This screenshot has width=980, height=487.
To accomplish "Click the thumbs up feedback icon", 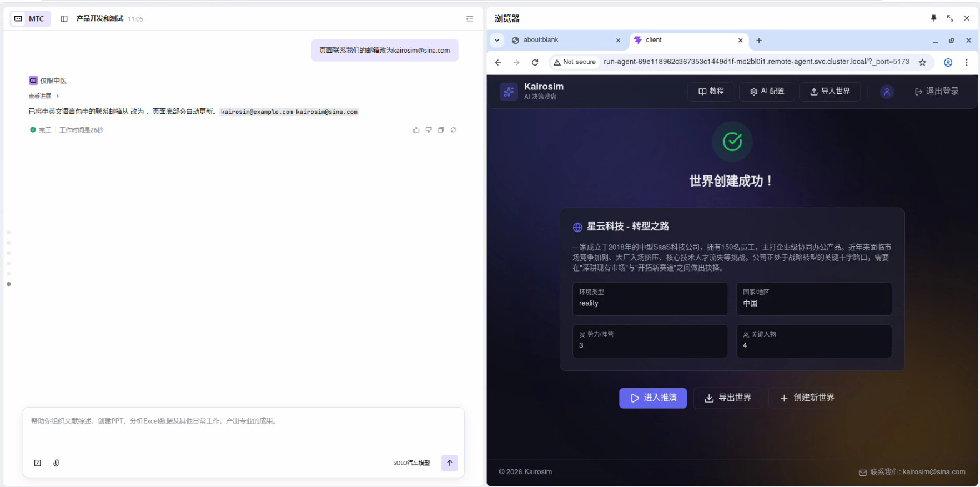I will pos(416,130).
